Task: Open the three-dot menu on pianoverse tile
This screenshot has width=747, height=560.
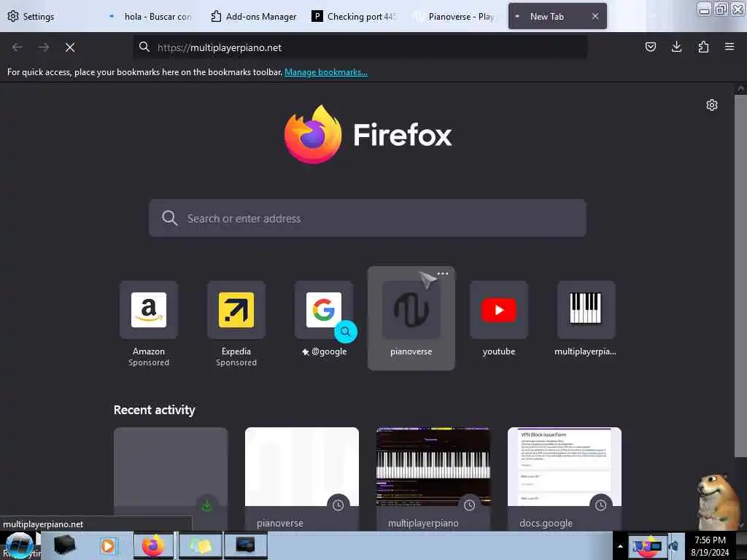Action: pyautogui.click(x=443, y=273)
